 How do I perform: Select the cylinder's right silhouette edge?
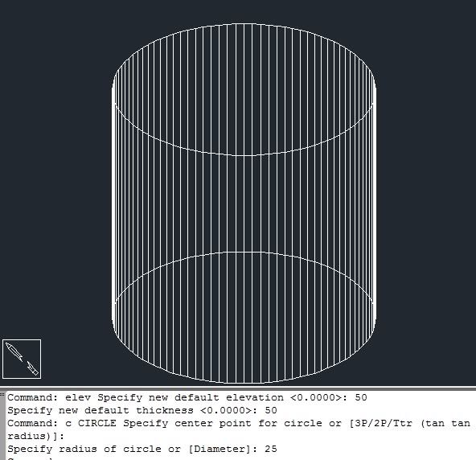pos(375,203)
